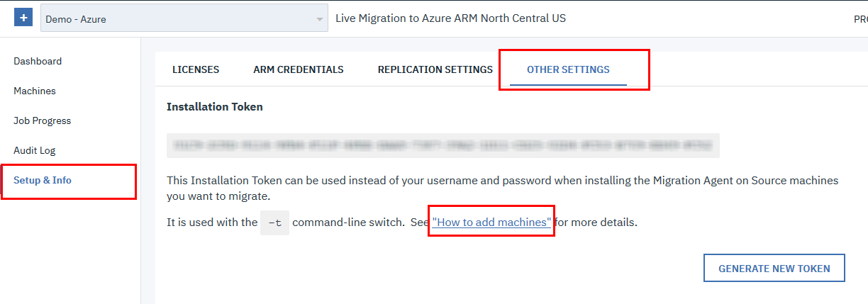
Task: Go to Dashboard in the sidebar
Action: [38, 61]
